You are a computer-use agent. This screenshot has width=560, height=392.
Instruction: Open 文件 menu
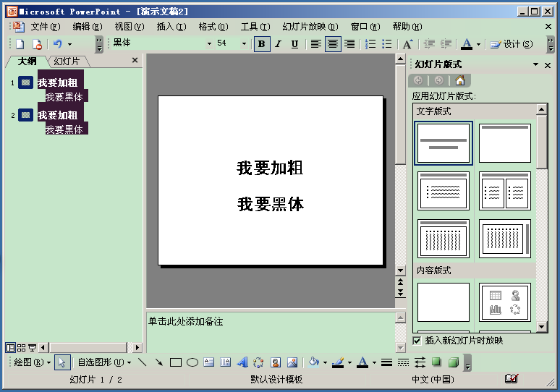coord(46,27)
